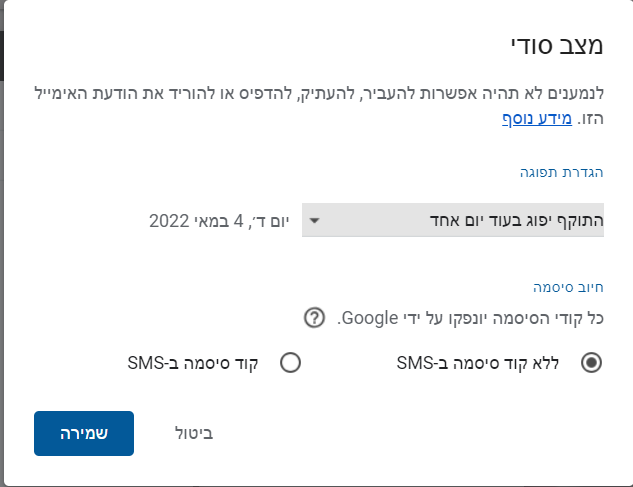
Task: Click the "מצב סודי" dialog title
Action: pos(549,46)
